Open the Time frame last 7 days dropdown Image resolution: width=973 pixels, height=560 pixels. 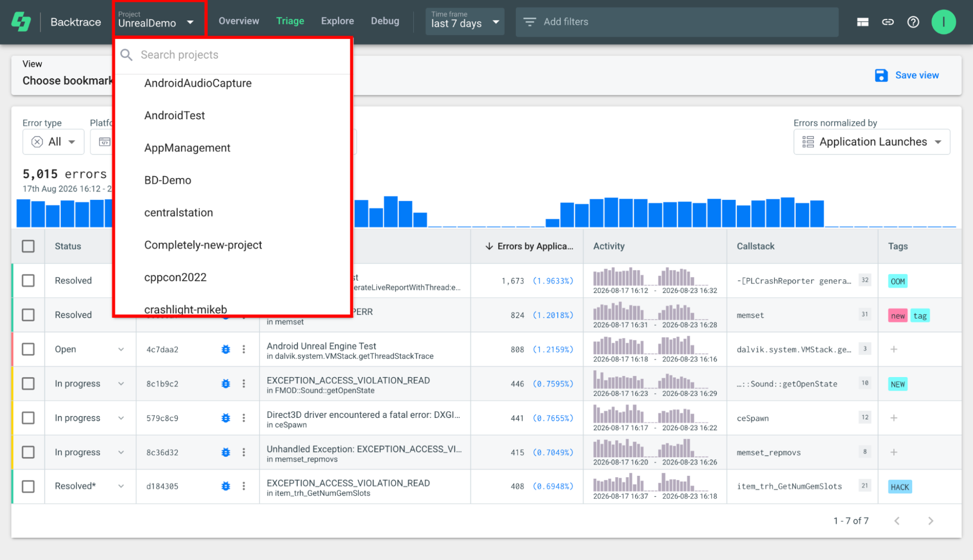(465, 21)
